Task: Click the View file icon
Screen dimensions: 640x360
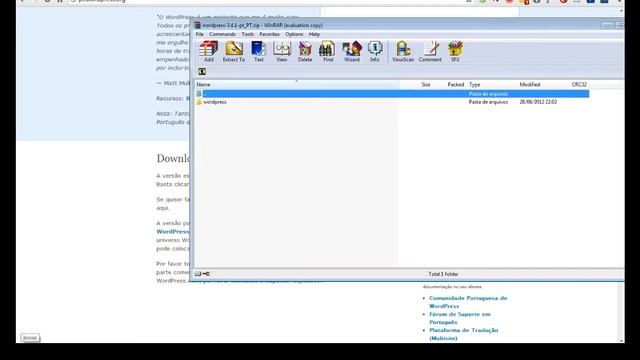Action: pos(282,51)
